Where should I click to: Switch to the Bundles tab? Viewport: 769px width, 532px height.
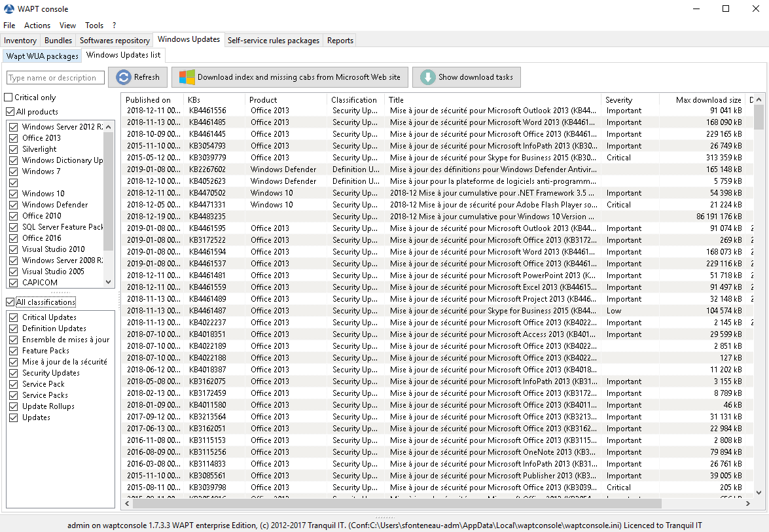coord(58,40)
